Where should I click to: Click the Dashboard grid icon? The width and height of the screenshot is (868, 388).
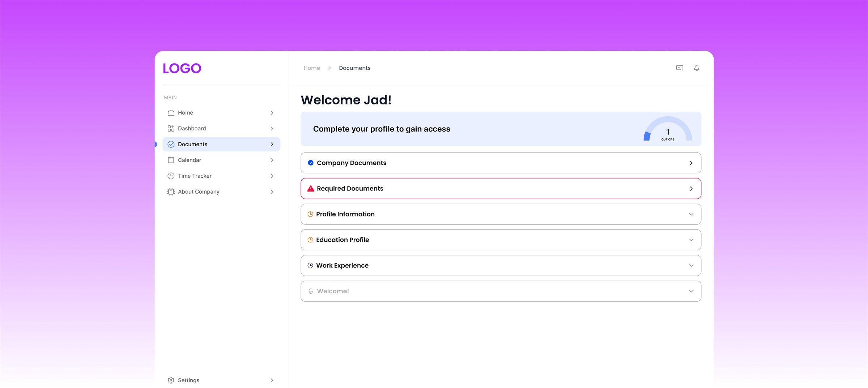coord(171,129)
